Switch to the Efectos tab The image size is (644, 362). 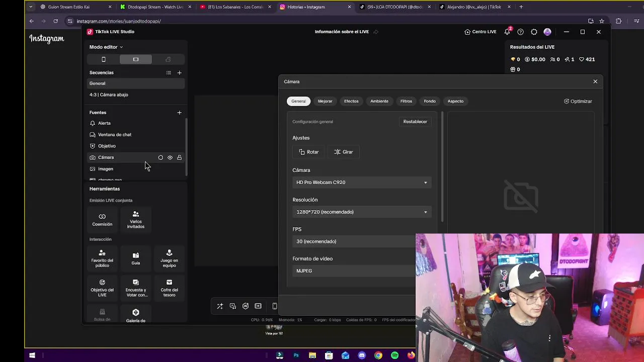point(351,101)
